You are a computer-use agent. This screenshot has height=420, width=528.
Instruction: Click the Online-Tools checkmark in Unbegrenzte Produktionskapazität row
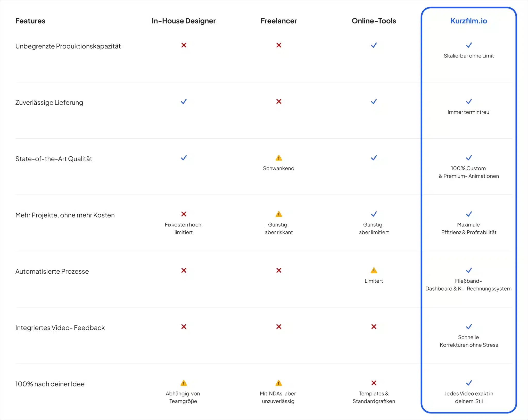click(x=374, y=45)
